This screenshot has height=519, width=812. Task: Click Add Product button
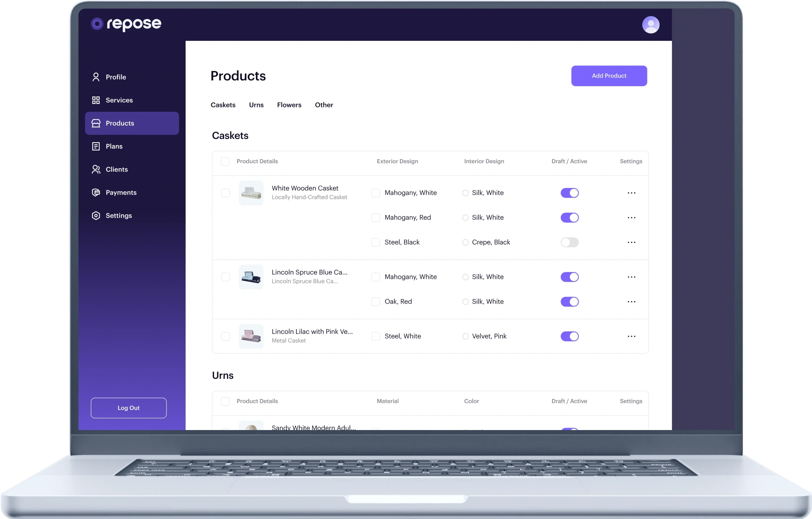tap(609, 75)
